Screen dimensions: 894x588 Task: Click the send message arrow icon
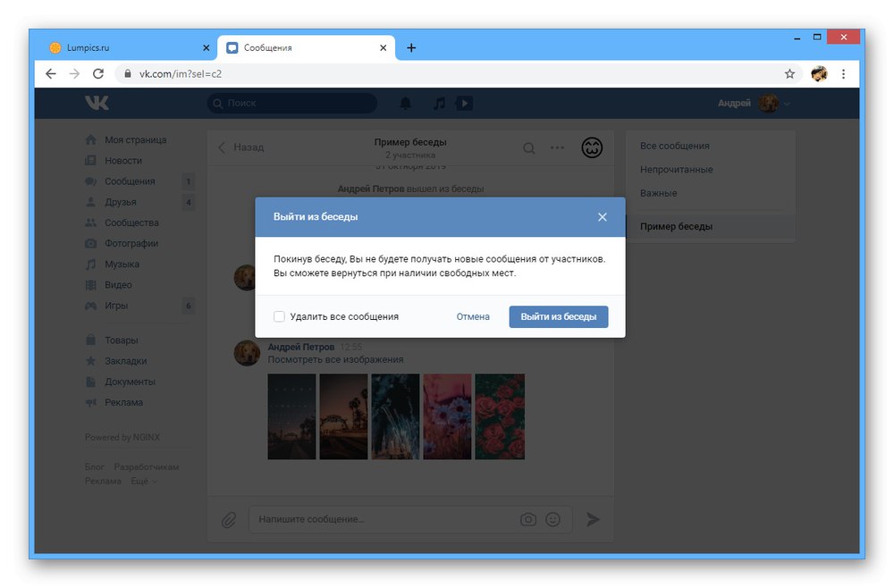[x=593, y=519]
